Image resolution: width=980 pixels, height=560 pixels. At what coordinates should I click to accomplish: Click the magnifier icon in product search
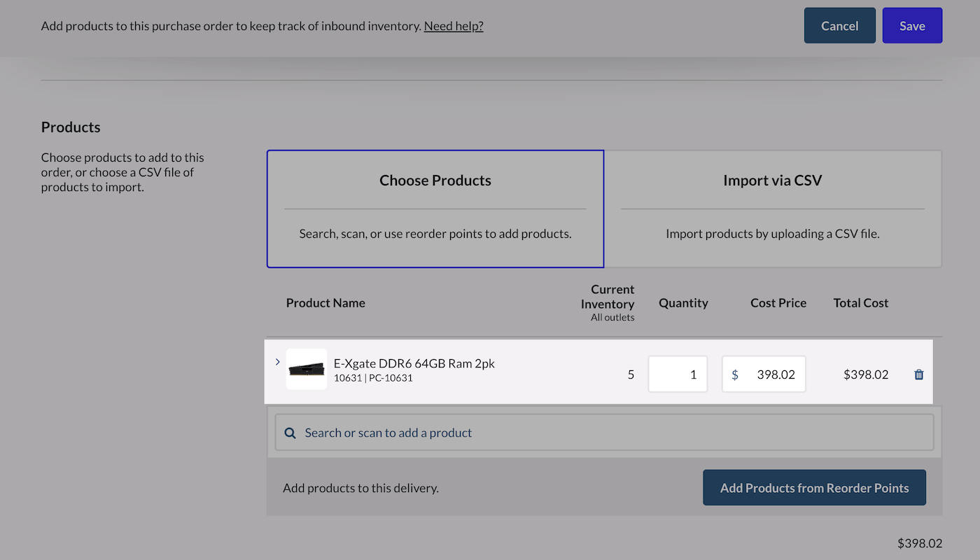(x=290, y=433)
